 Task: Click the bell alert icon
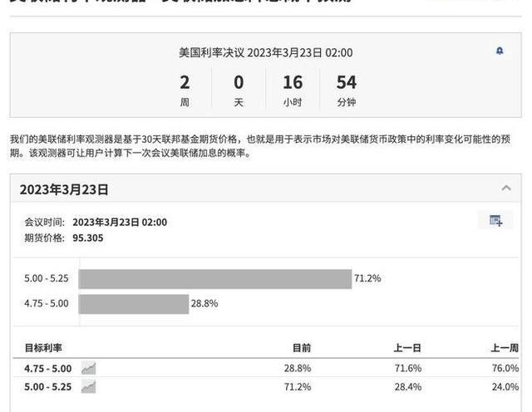point(500,51)
